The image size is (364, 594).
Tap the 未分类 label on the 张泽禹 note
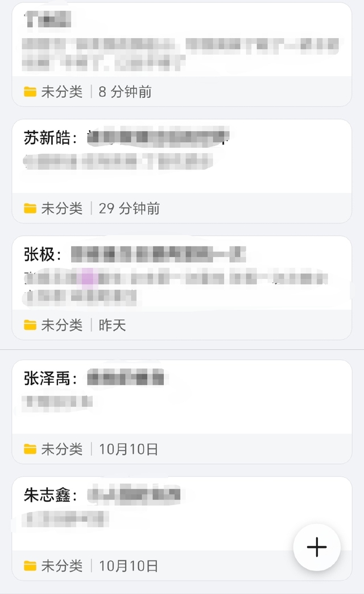click(x=61, y=449)
